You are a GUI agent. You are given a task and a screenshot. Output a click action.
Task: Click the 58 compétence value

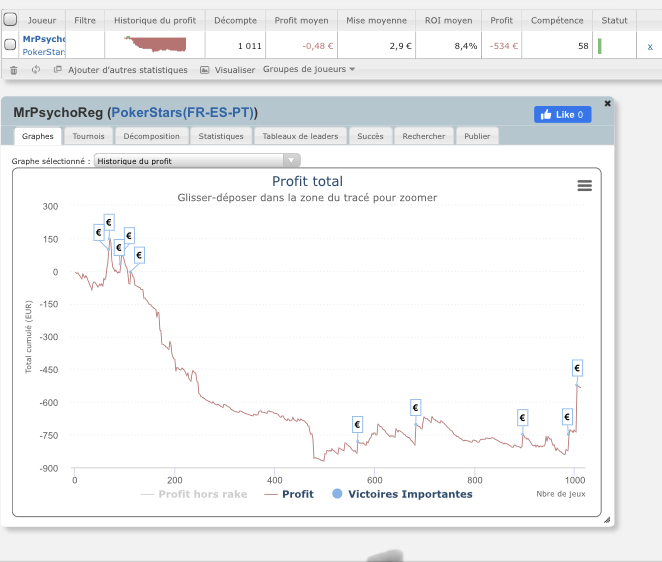tap(583, 46)
